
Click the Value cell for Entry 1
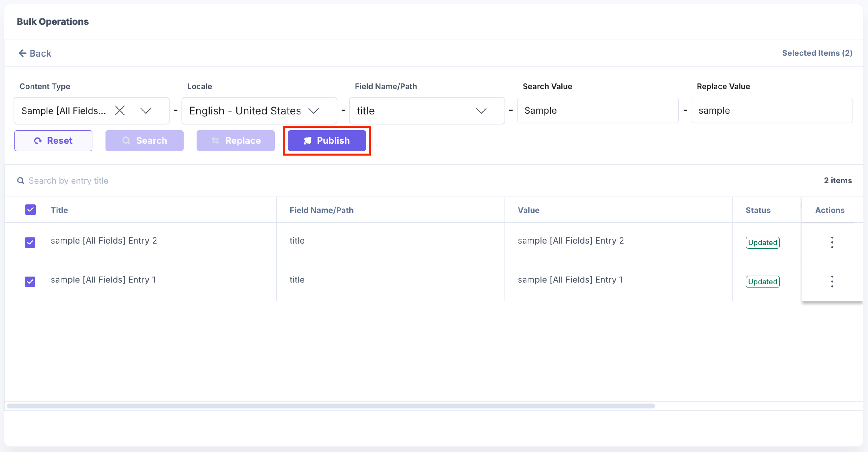pyautogui.click(x=570, y=279)
